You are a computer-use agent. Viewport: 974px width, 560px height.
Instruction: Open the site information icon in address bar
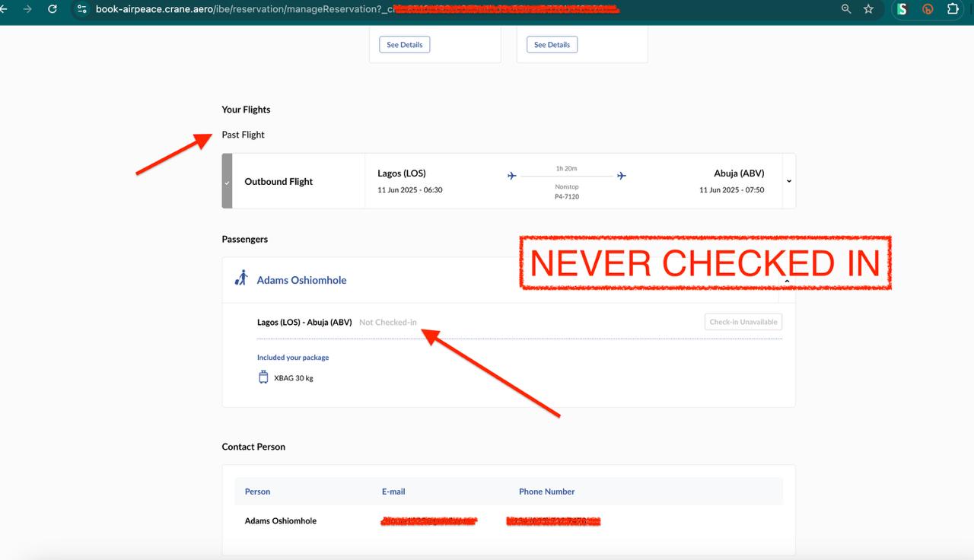82,9
